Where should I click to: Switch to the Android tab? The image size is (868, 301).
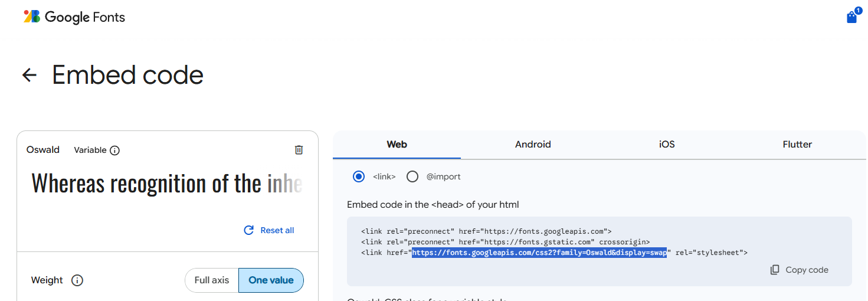[x=533, y=145]
